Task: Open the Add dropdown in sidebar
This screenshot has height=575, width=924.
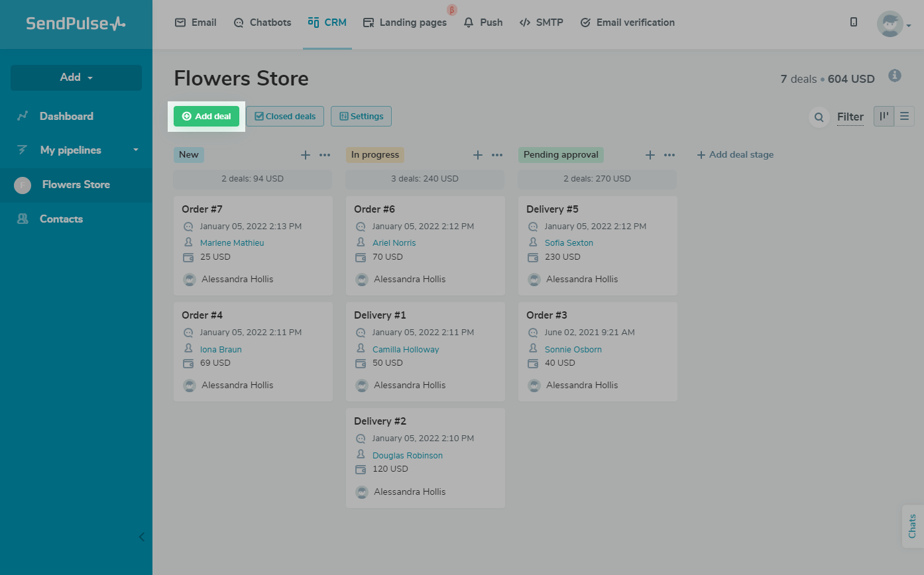Action: pyautogui.click(x=76, y=78)
